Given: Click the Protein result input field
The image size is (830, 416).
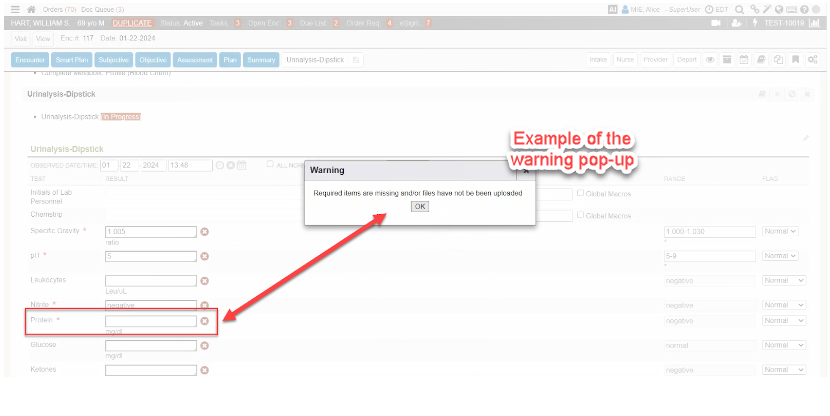Looking at the screenshot, I should coord(150,321).
